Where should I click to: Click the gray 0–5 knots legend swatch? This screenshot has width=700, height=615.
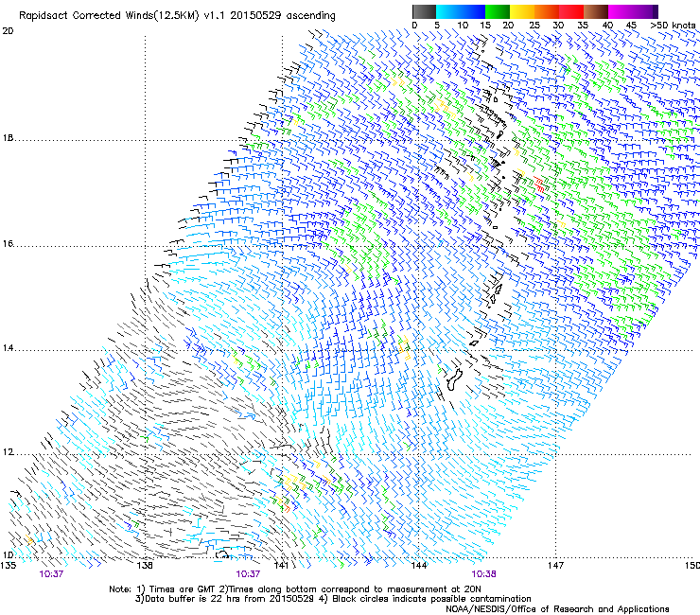[x=424, y=11]
